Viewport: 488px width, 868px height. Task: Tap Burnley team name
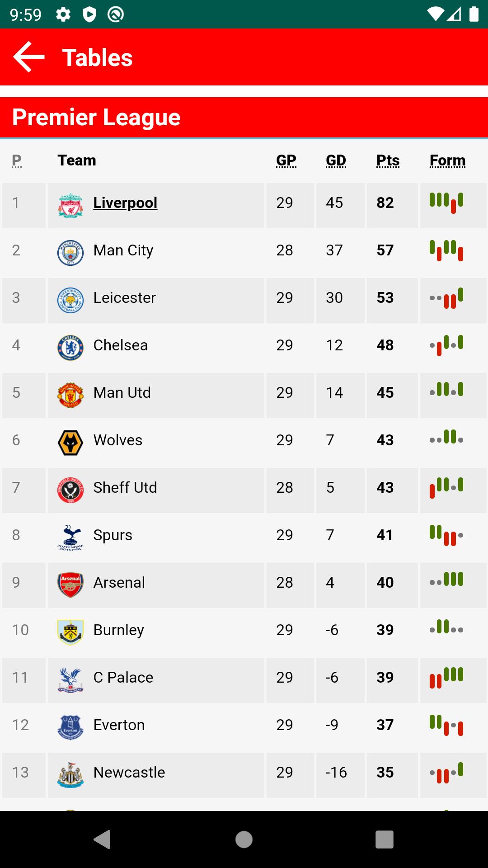[x=119, y=630]
